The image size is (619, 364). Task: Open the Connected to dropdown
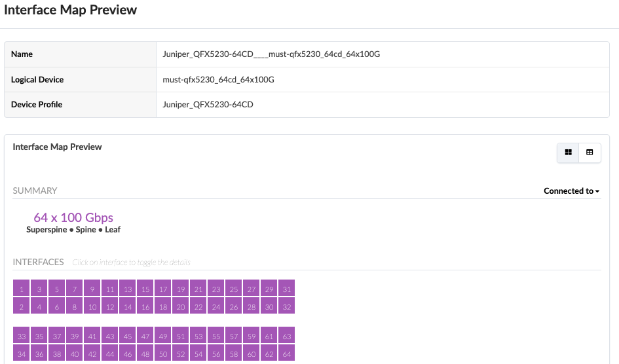click(571, 191)
